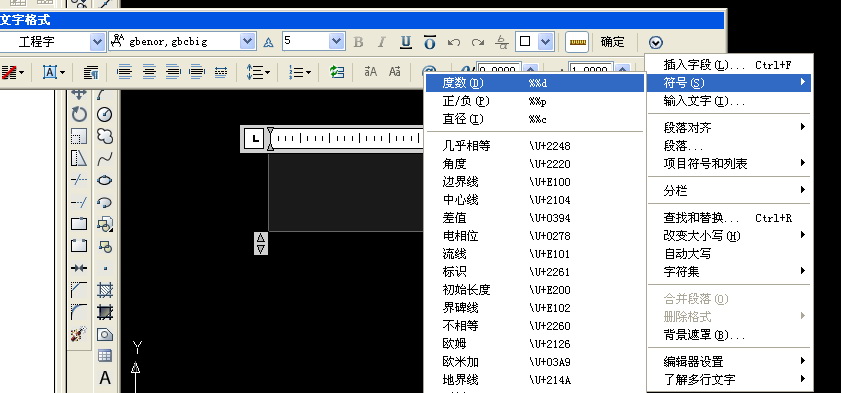The width and height of the screenshot is (841, 393).
Task: Toggle overline formatting
Action: click(x=430, y=42)
